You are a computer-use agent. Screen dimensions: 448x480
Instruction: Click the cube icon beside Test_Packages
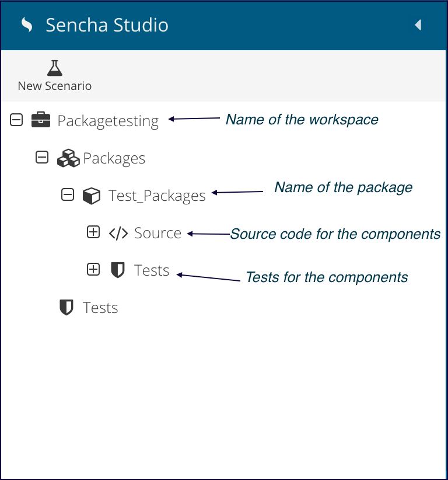pyautogui.click(x=92, y=196)
